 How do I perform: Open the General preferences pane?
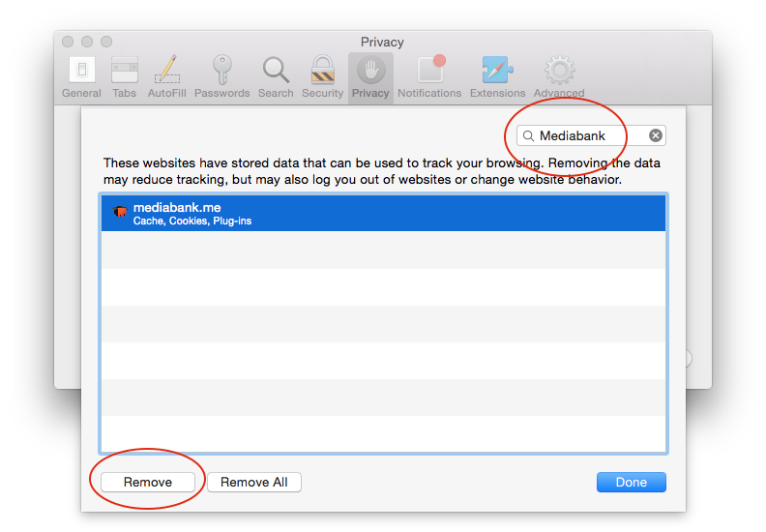[81, 77]
